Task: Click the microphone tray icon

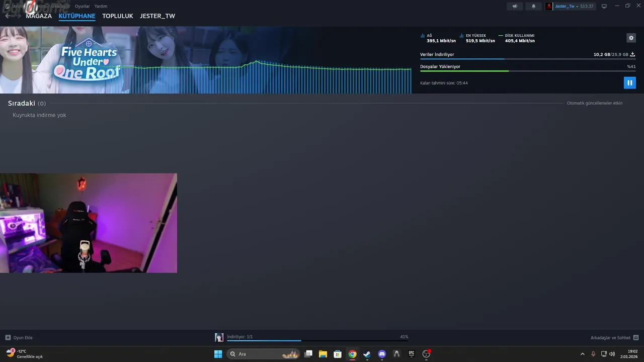Action: (x=593, y=354)
